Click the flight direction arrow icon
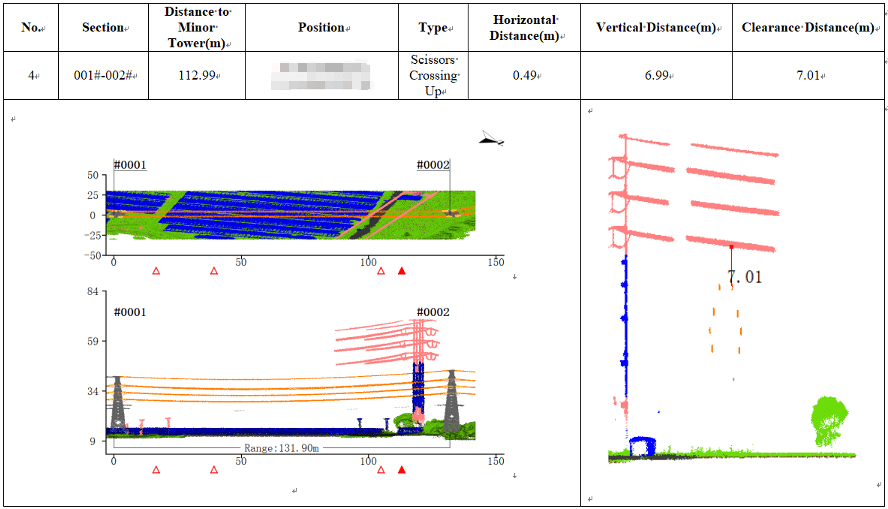Image resolution: width=888 pixels, height=509 pixels. (x=492, y=139)
